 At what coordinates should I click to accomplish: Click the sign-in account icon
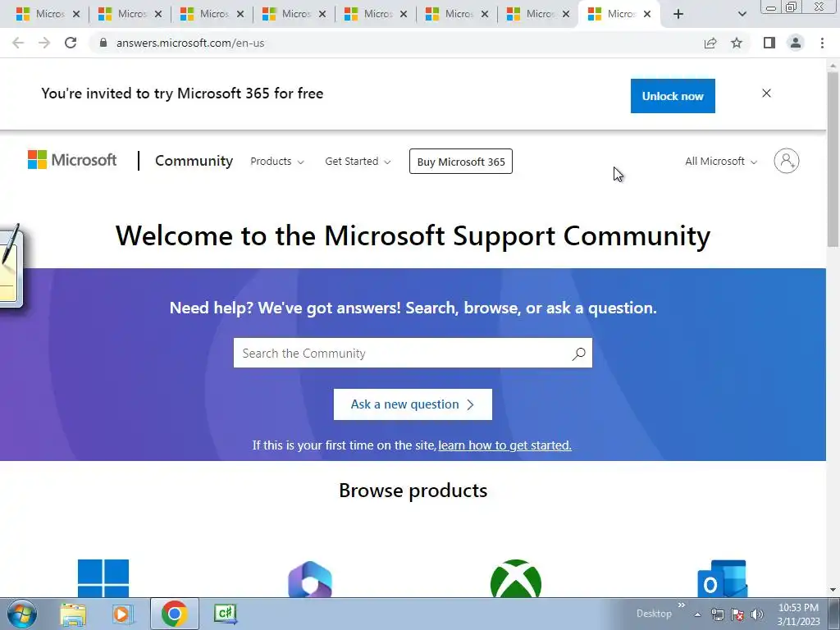[786, 161]
